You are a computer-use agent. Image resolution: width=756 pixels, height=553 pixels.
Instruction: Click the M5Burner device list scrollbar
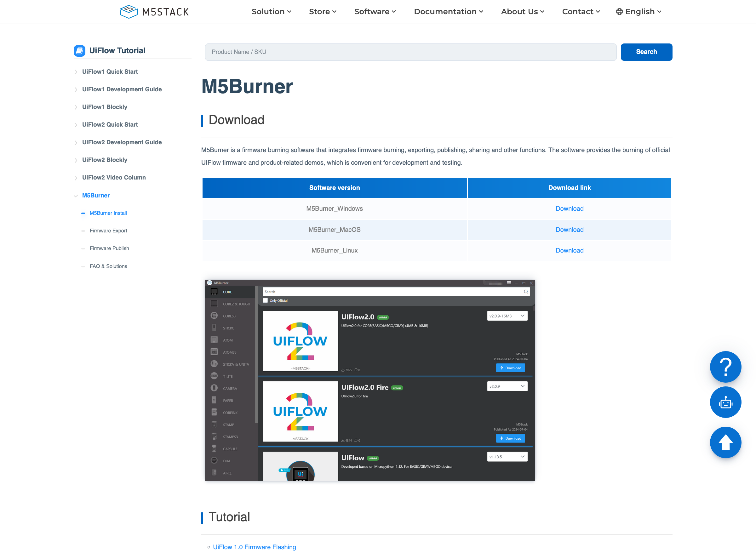click(x=256, y=354)
